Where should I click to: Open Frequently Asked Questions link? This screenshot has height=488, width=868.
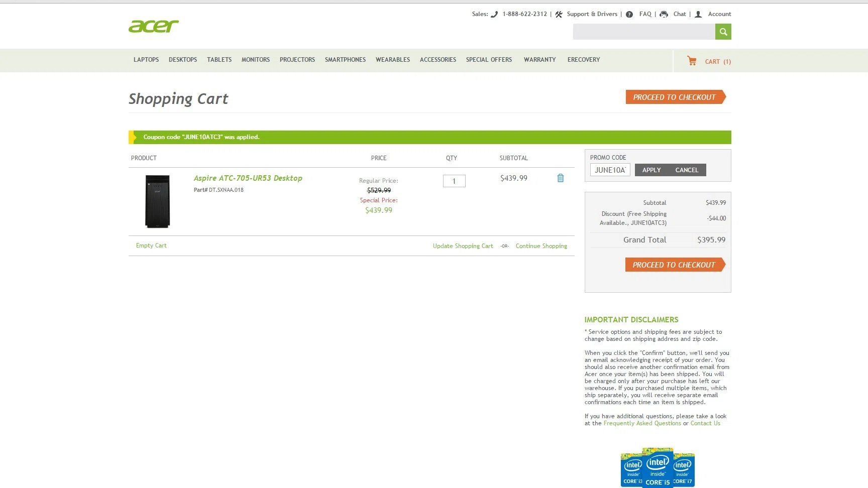(642, 423)
